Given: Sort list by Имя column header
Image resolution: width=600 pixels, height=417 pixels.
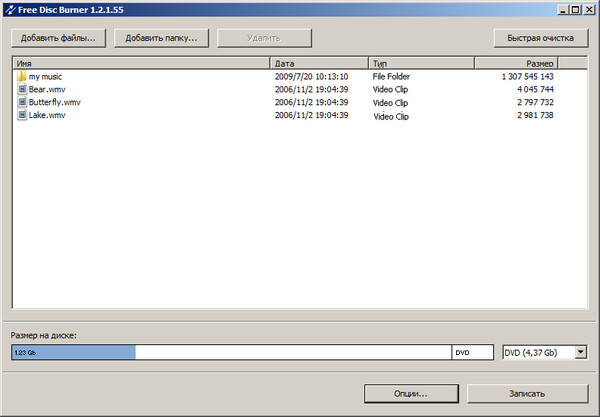Looking at the screenshot, I should coord(142,63).
